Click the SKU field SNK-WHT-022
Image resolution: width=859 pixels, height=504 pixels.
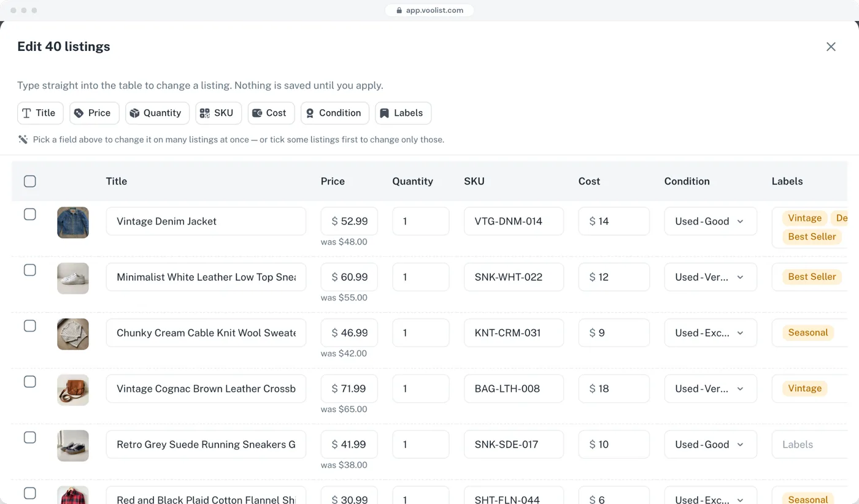(514, 277)
